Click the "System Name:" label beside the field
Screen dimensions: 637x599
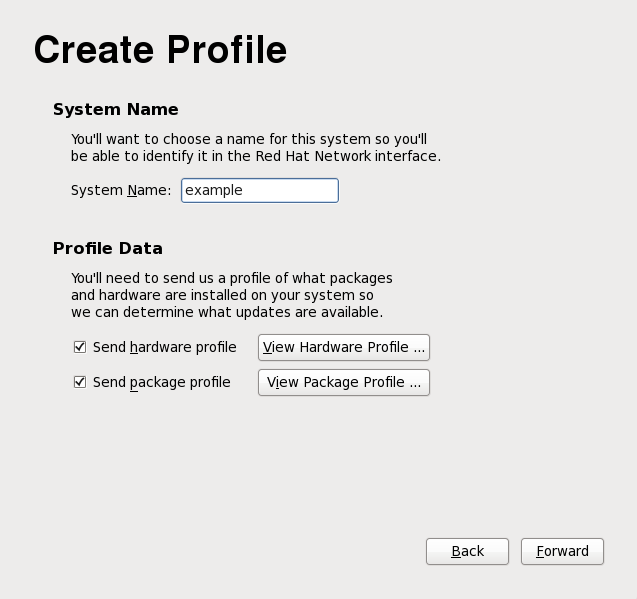pyautogui.click(x=121, y=190)
